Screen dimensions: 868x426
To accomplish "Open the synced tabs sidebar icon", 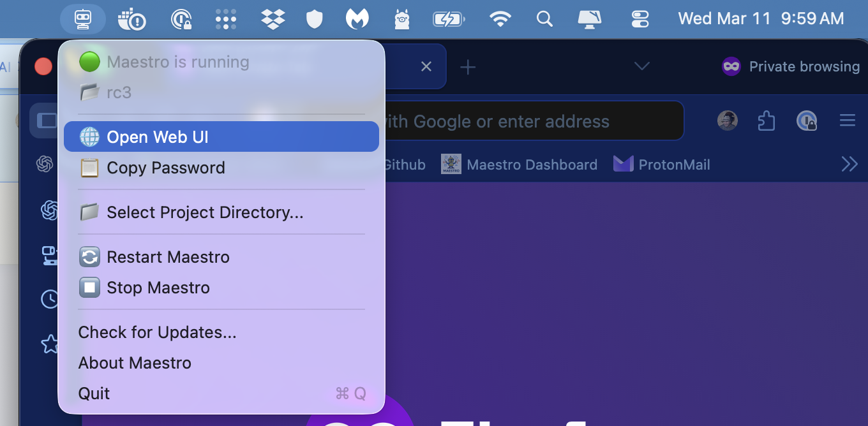I will [50, 255].
